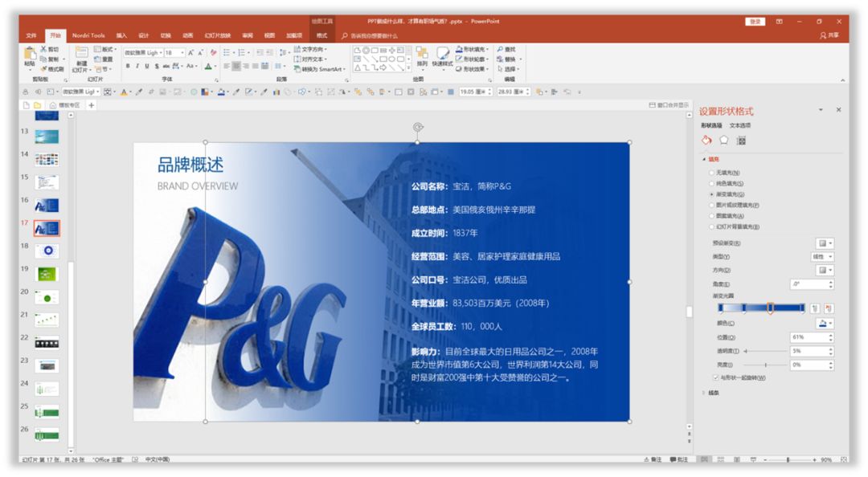Select the Solid fill (纯色填充) radio button
This screenshot has width=868, height=477.
coord(712,183)
